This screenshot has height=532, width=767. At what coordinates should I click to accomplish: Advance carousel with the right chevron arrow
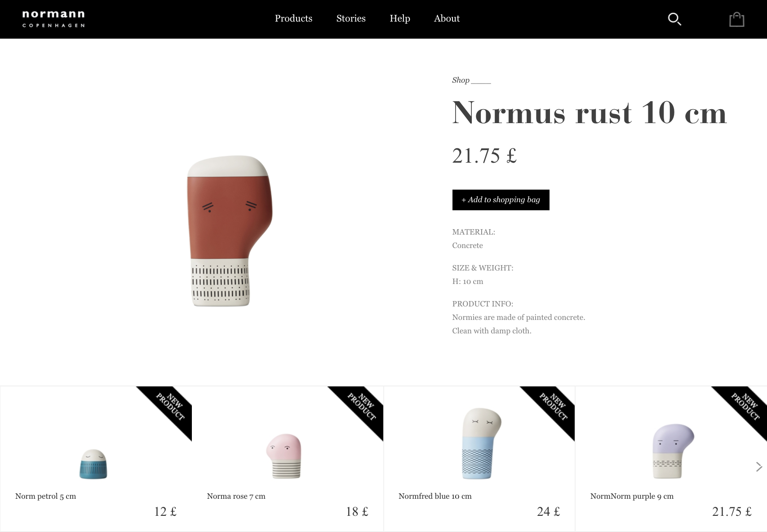(x=759, y=467)
